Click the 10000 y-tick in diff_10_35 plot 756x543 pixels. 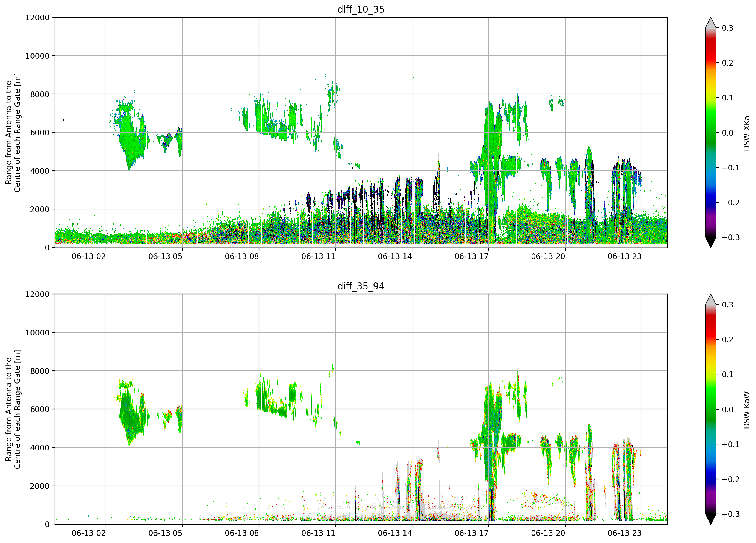pos(37,56)
